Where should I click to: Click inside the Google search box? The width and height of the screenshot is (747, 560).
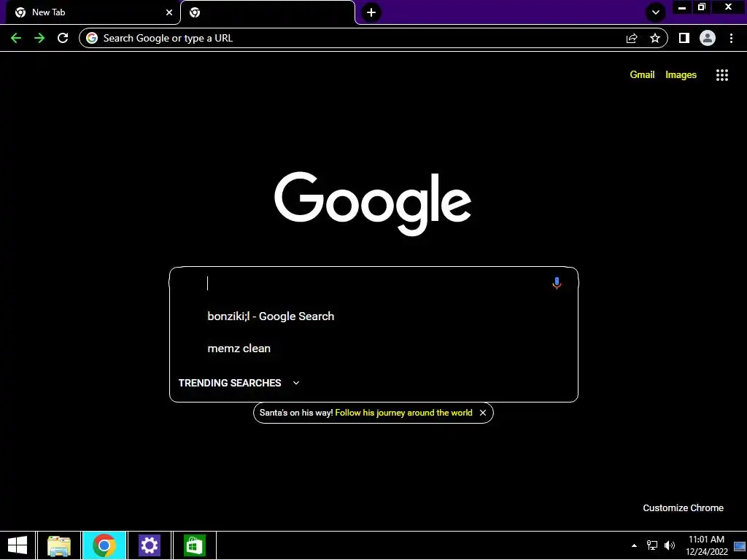[374, 284]
